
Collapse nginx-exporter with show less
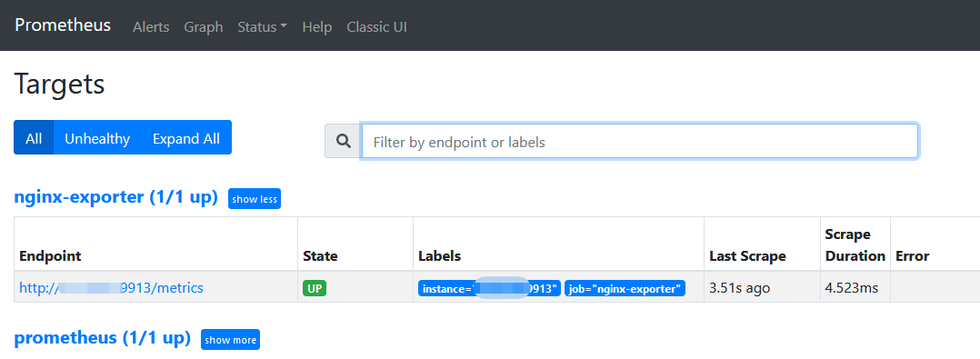[255, 198]
